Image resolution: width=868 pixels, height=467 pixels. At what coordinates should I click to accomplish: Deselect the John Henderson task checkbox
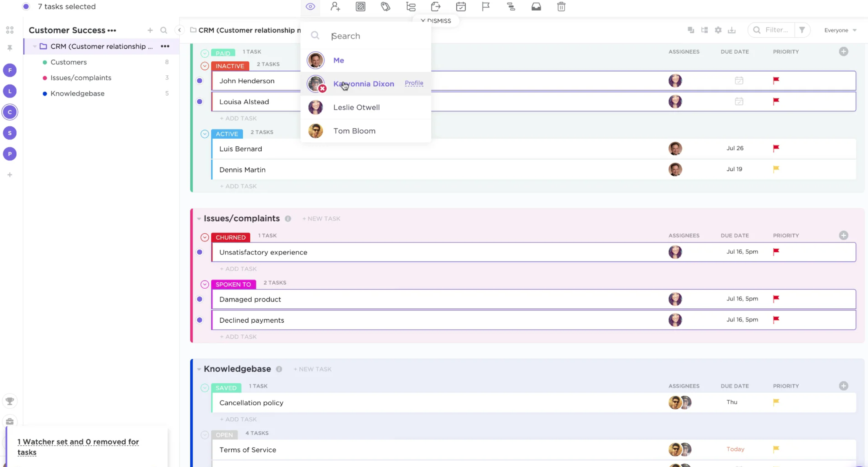point(200,81)
